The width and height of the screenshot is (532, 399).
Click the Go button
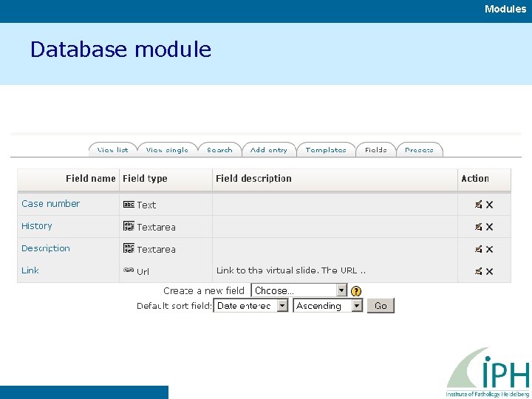coord(381,306)
